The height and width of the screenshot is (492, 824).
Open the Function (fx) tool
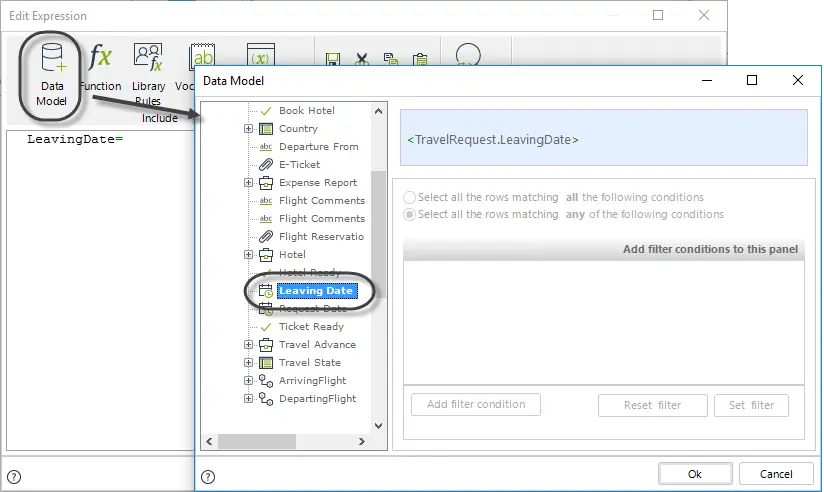100,68
